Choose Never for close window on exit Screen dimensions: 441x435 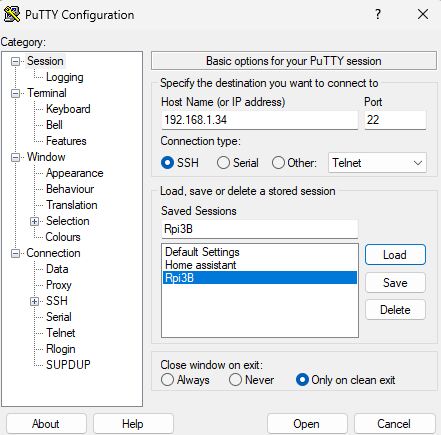(x=235, y=380)
